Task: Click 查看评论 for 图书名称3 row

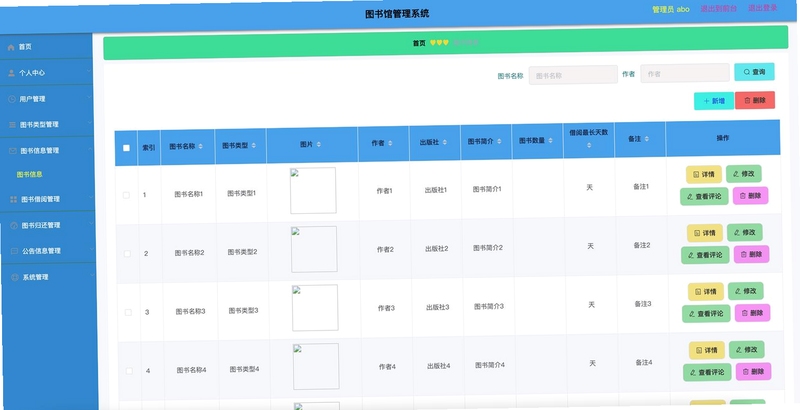Action: pos(706,314)
